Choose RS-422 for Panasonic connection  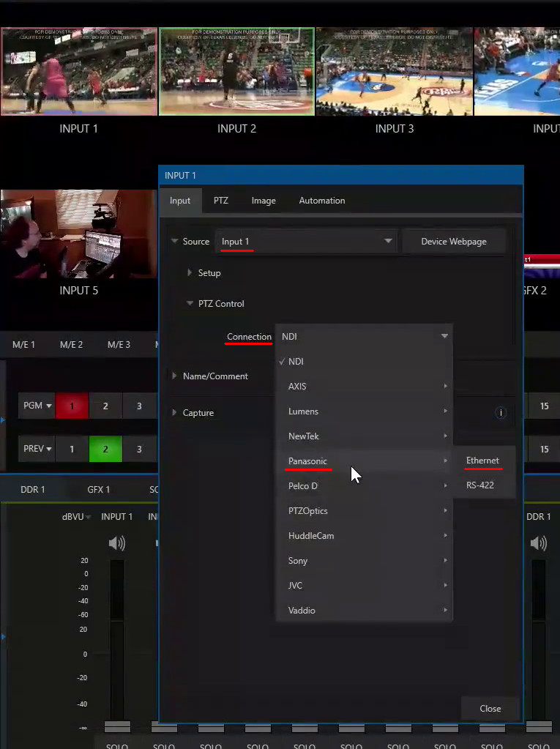click(484, 485)
